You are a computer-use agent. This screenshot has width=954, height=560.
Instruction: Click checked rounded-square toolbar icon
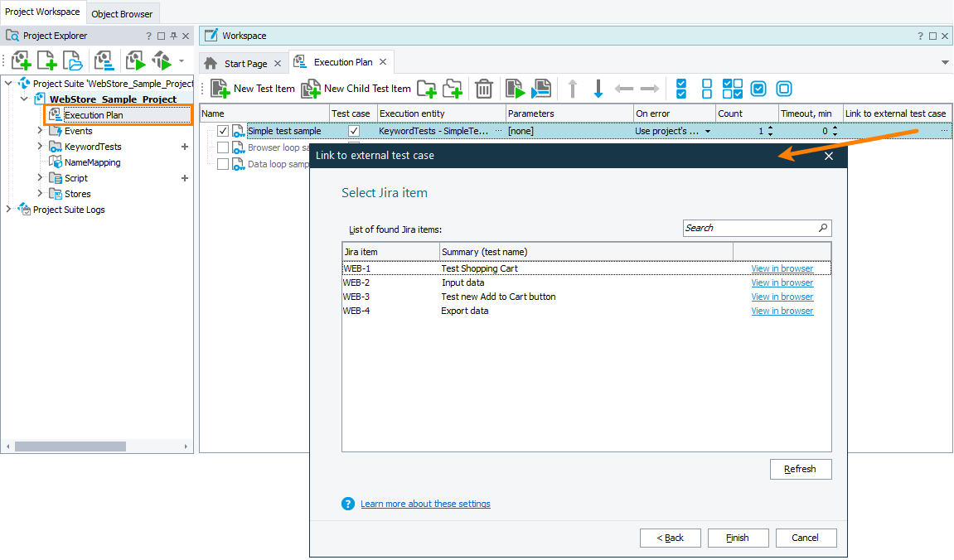point(758,89)
